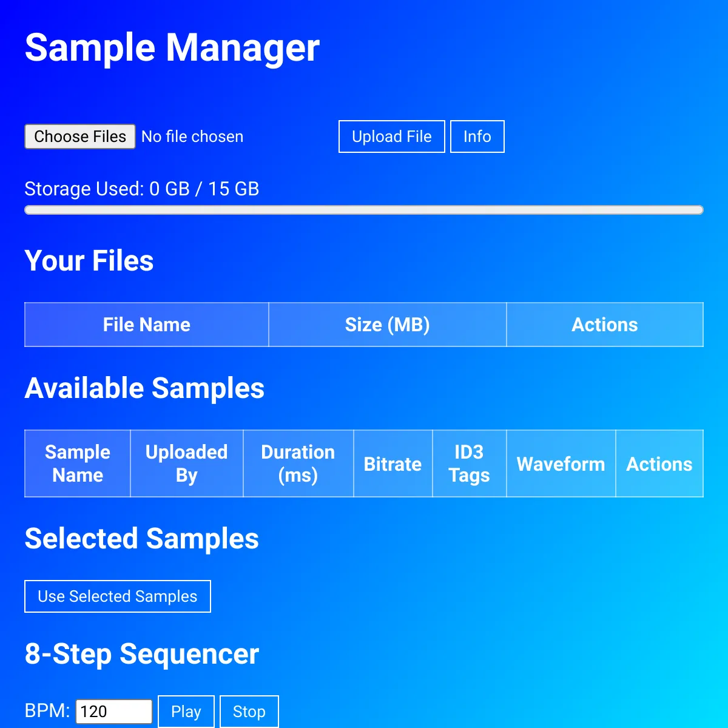
Task: Click the Waveform column header
Action: (x=561, y=464)
